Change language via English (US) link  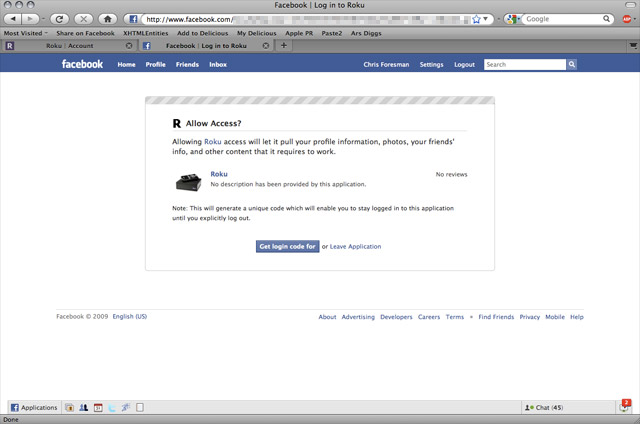tap(130, 316)
